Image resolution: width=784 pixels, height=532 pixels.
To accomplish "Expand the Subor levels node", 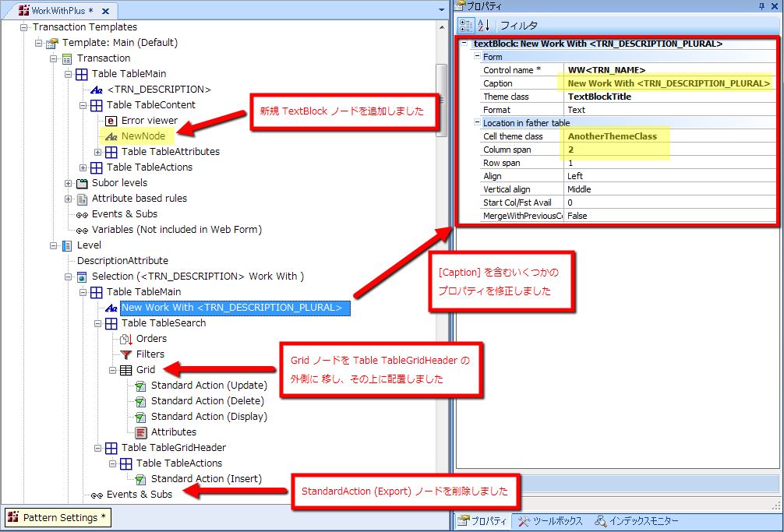I will 69,183.
